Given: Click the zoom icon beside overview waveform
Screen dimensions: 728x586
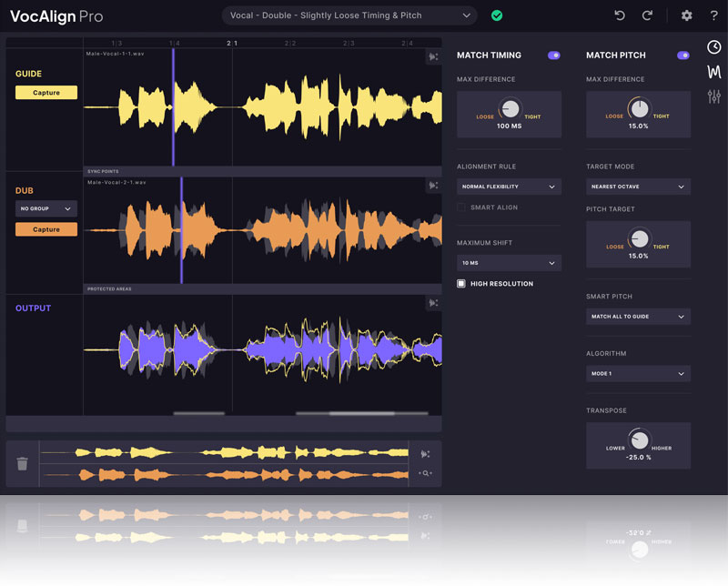Looking at the screenshot, I should (425, 473).
